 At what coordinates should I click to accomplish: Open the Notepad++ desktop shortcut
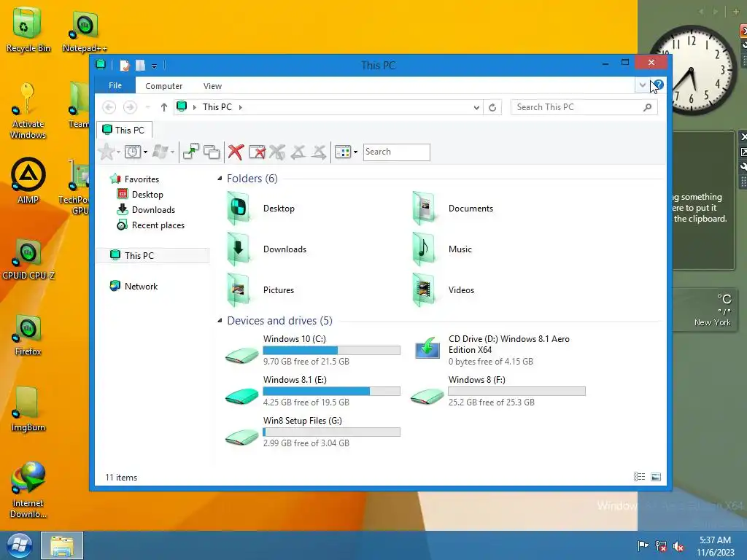pos(85,31)
